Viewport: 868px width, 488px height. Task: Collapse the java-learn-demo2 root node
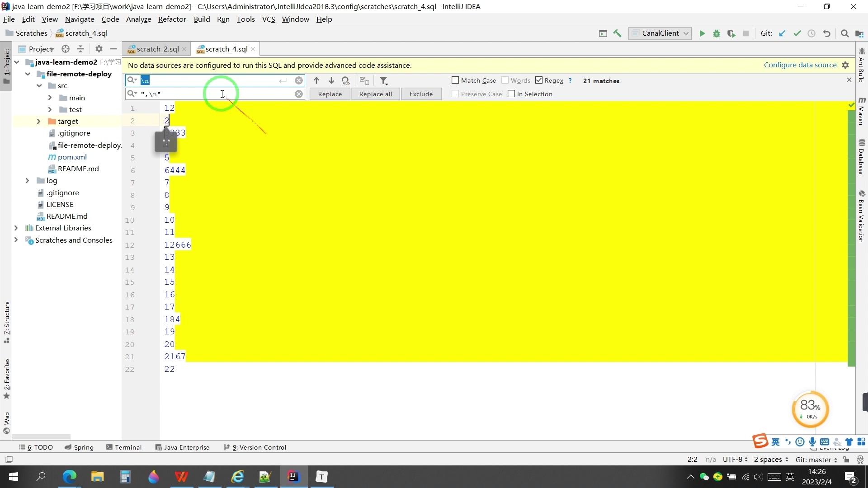point(17,62)
